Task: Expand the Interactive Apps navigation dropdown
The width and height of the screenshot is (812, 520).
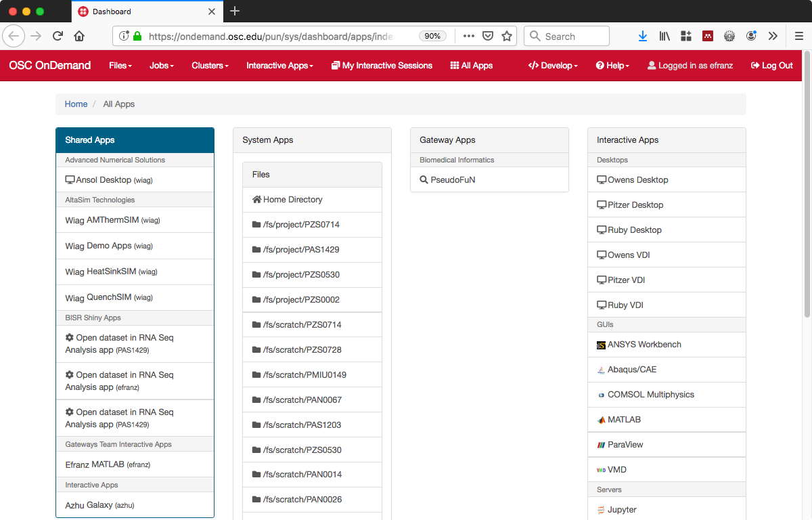Action: [279, 66]
